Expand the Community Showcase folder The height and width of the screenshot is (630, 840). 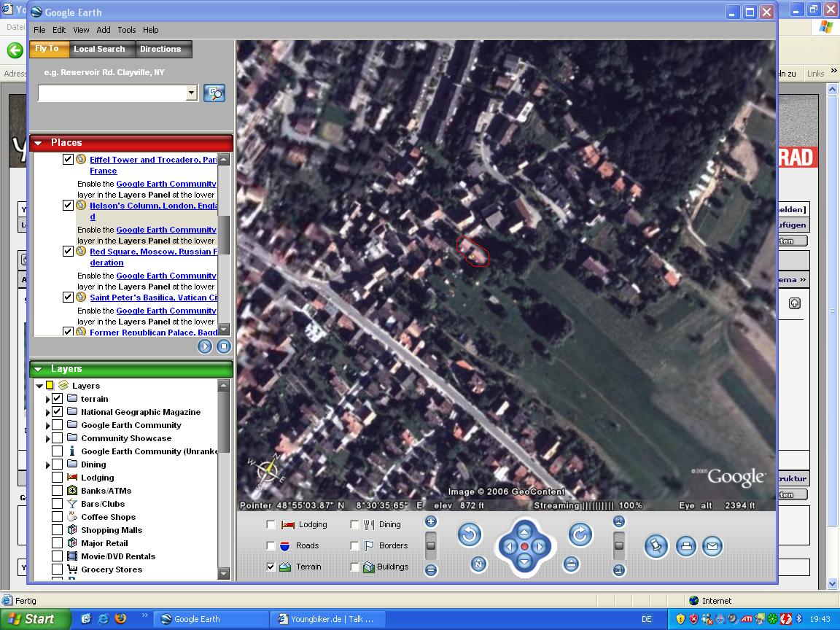pyautogui.click(x=47, y=438)
